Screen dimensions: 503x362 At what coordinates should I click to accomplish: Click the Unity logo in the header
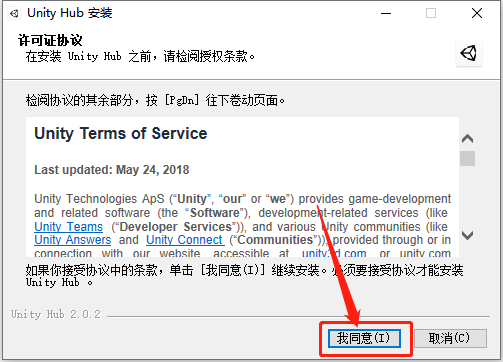tap(469, 53)
